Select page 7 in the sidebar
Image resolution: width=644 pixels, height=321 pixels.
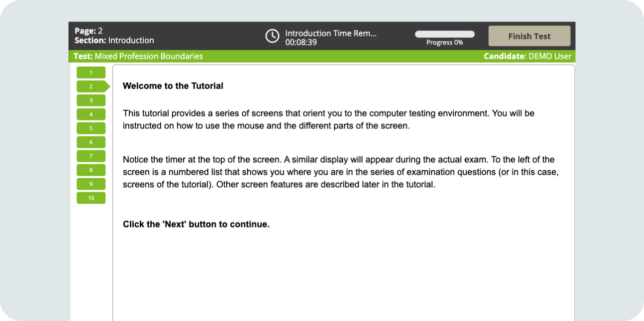coord(91,156)
